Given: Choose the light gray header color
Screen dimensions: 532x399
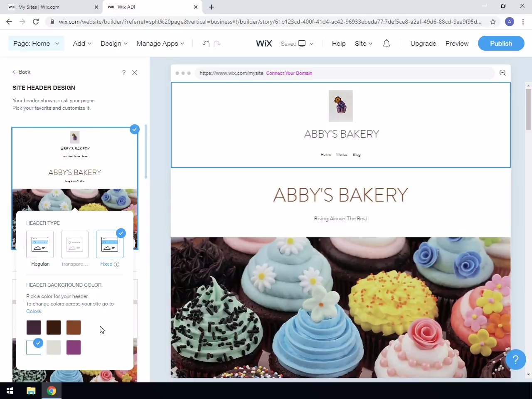Looking at the screenshot, I should coord(54,347).
